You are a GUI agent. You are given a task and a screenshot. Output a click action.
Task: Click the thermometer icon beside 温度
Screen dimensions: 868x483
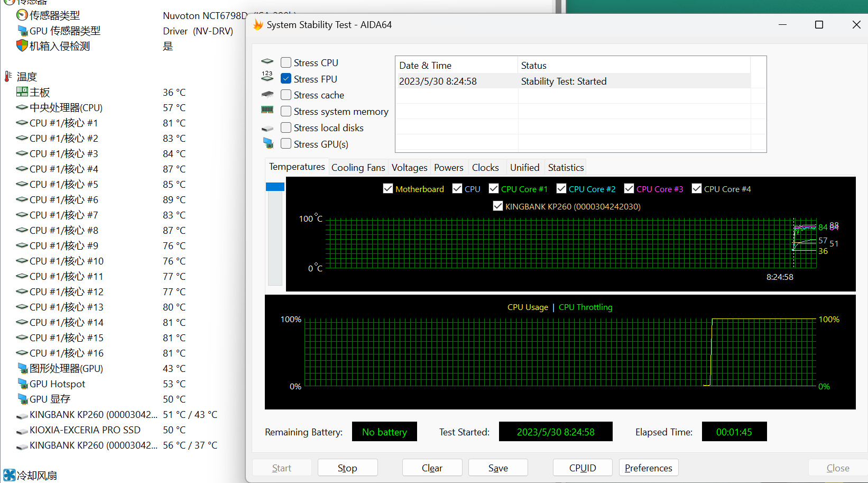click(8, 77)
